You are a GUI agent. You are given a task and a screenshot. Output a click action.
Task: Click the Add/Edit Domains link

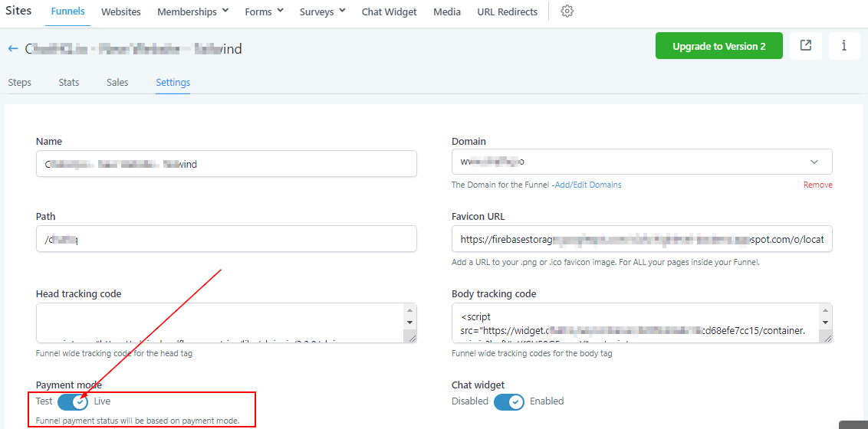click(588, 185)
